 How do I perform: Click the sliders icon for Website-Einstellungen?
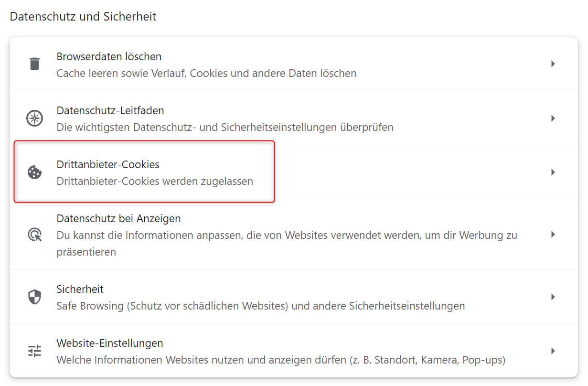tap(34, 351)
